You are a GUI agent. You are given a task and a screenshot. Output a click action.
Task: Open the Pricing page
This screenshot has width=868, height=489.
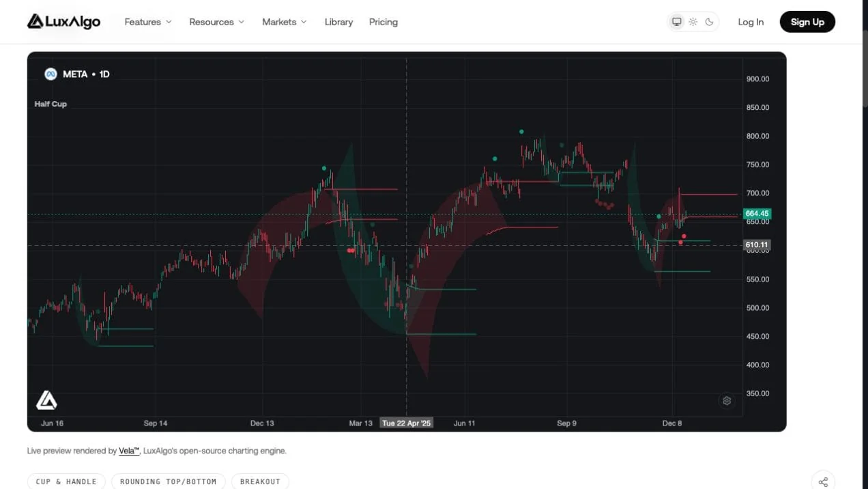click(384, 22)
